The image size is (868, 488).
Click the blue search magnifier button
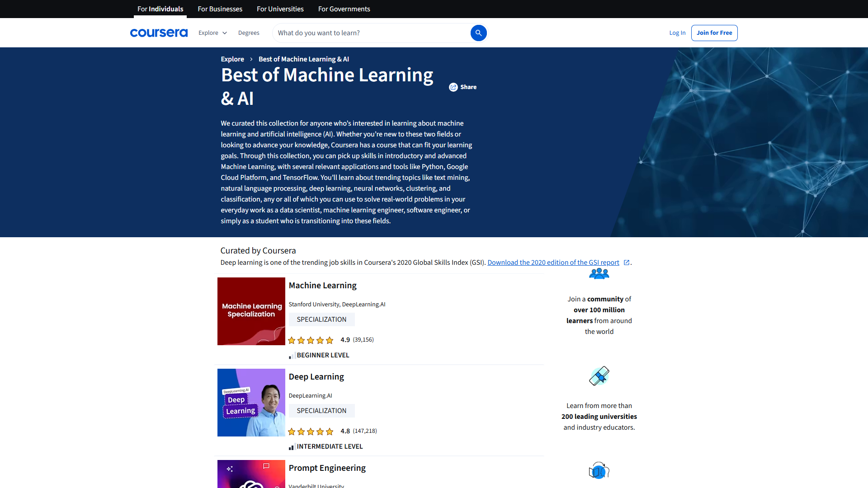tap(478, 33)
